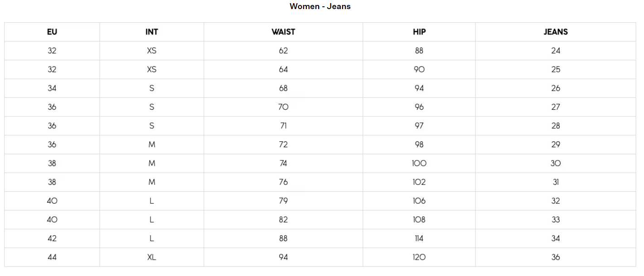Click the XL size cell
Image resolution: width=644 pixels, height=276 pixels.
[x=152, y=257]
